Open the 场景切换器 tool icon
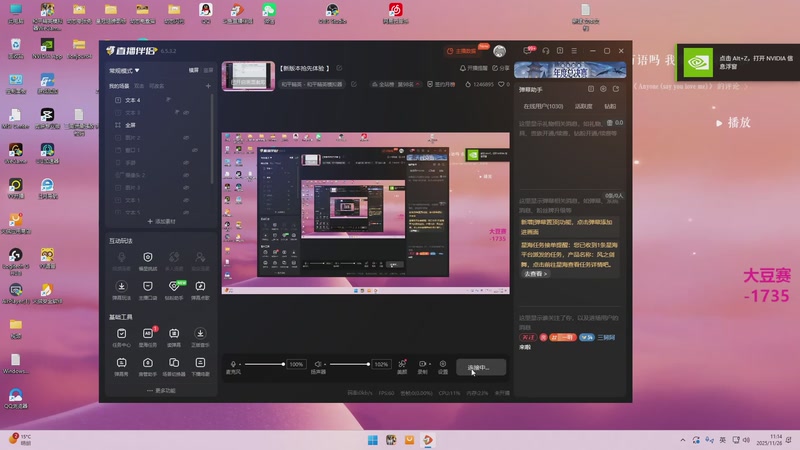The width and height of the screenshot is (800, 450). point(174,363)
